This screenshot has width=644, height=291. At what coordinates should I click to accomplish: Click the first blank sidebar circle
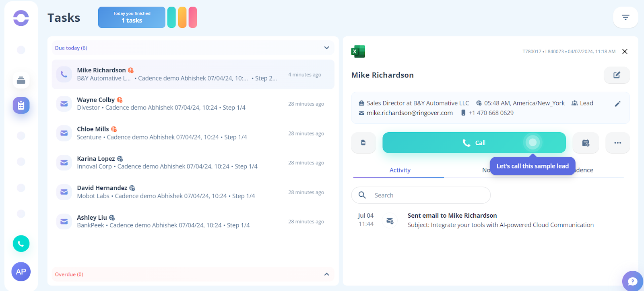(21, 50)
